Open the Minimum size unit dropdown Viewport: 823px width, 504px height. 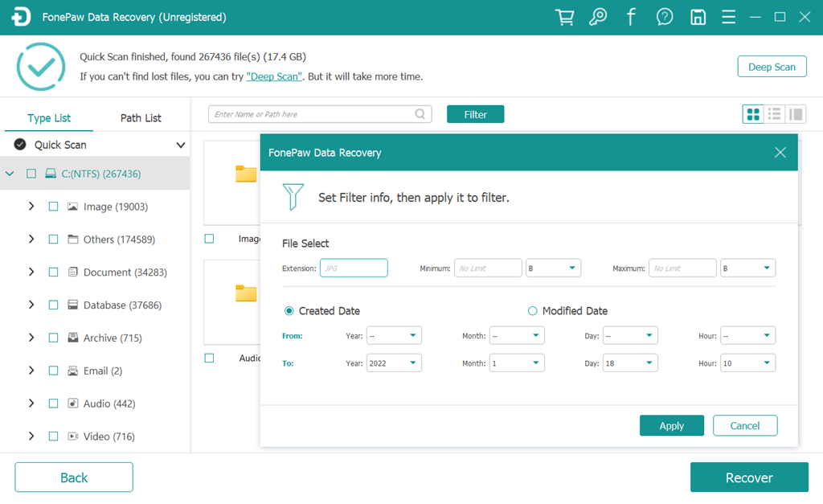pyautogui.click(x=553, y=268)
